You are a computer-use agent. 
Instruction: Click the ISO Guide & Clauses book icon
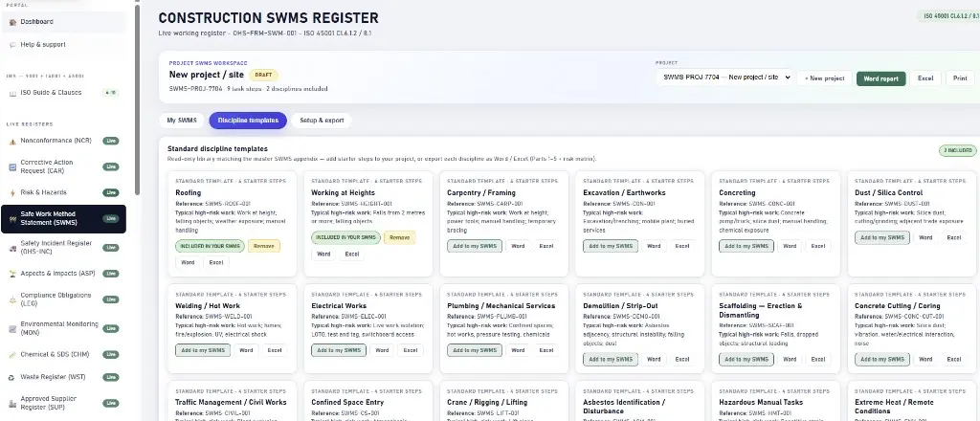pyautogui.click(x=13, y=93)
